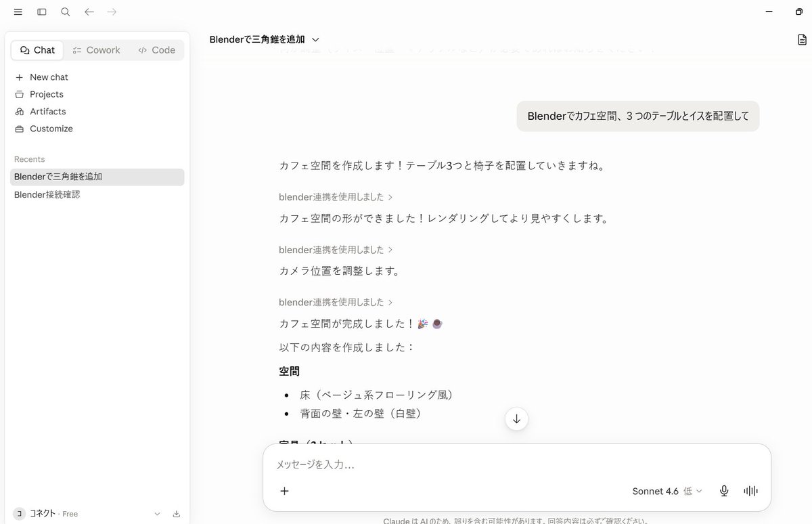Start voice mode waveform icon
Image resolution: width=812 pixels, height=524 pixels.
point(750,492)
